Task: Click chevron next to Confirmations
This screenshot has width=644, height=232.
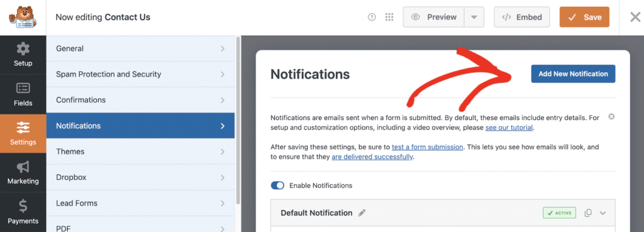Action: (x=223, y=100)
